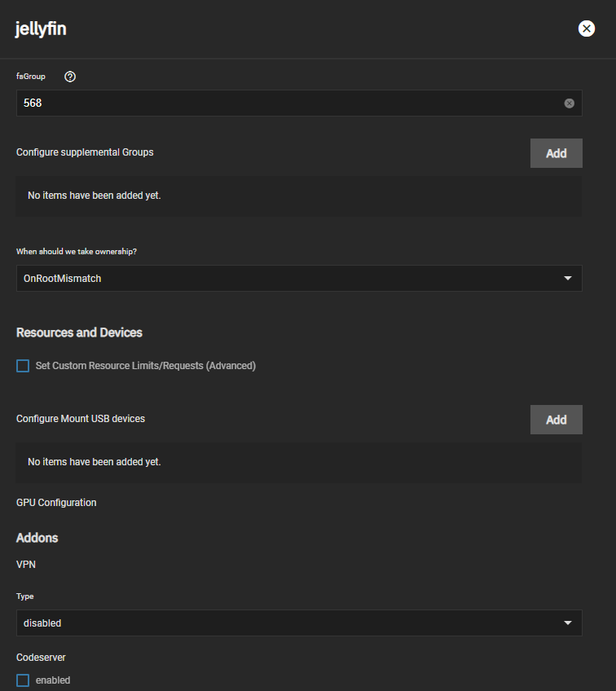Image resolution: width=616 pixels, height=691 pixels.
Task: Close the jellyfin dialog
Action: tap(587, 29)
